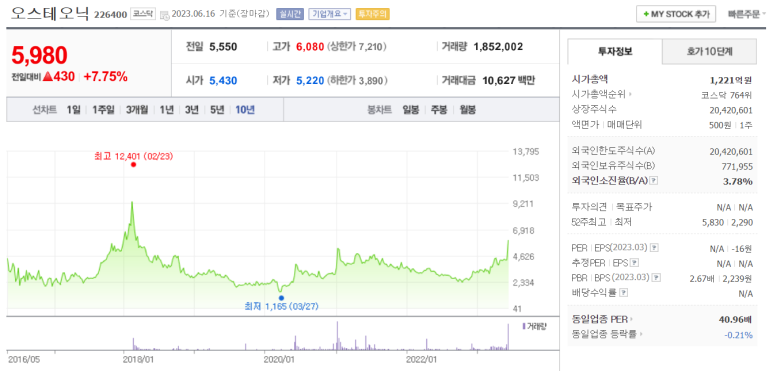The width and height of the screenshot is (773, 371).
Task: Switch to the 주봉 candle chart
Action: click(x=439, y=110)
